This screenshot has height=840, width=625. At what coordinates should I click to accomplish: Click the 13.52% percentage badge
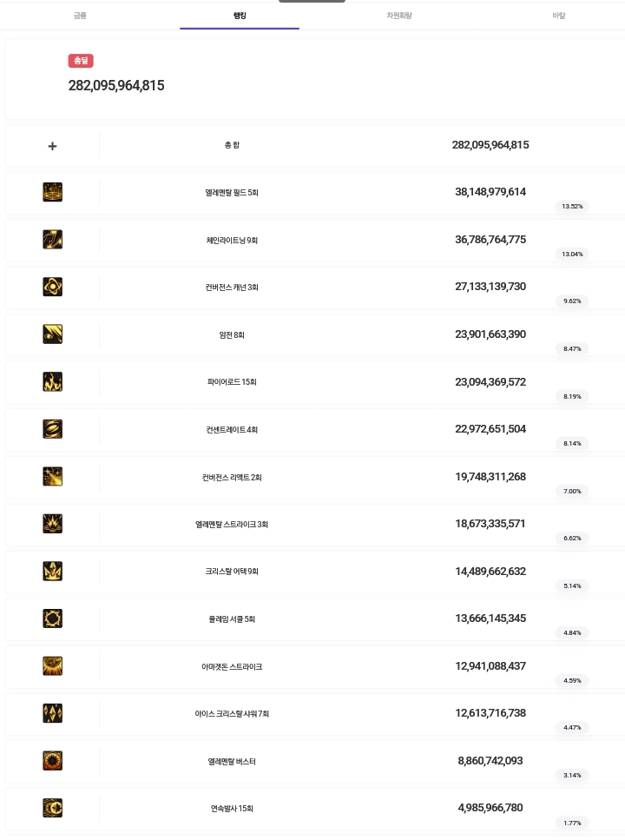coord(572,207)
